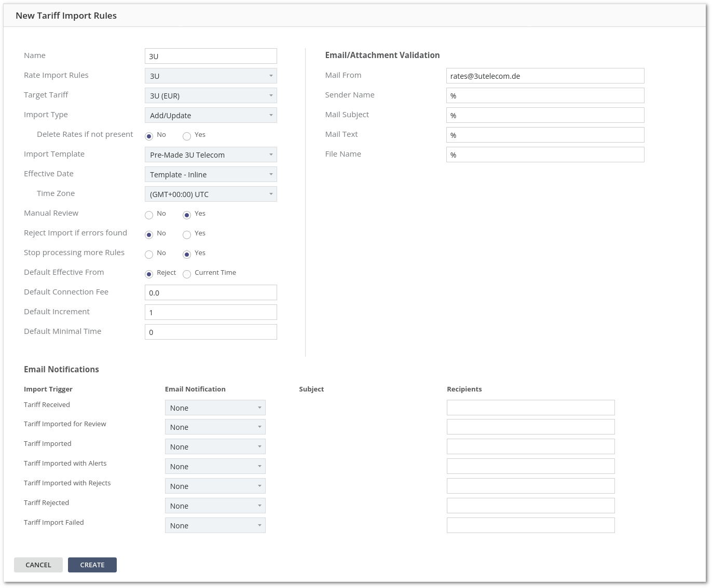Choose Current Time for Default Effective From

[187, 274]
